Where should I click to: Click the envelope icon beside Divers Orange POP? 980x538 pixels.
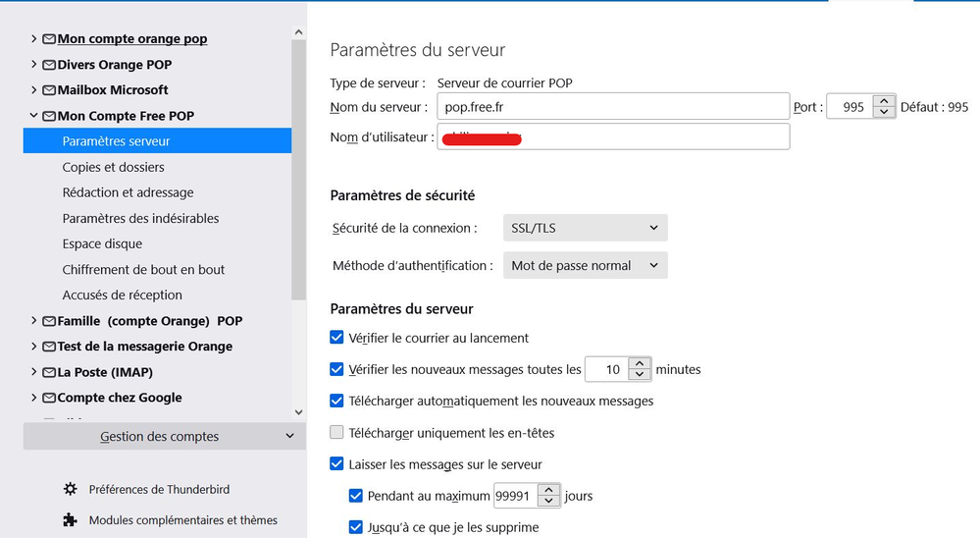pos(48,65)
